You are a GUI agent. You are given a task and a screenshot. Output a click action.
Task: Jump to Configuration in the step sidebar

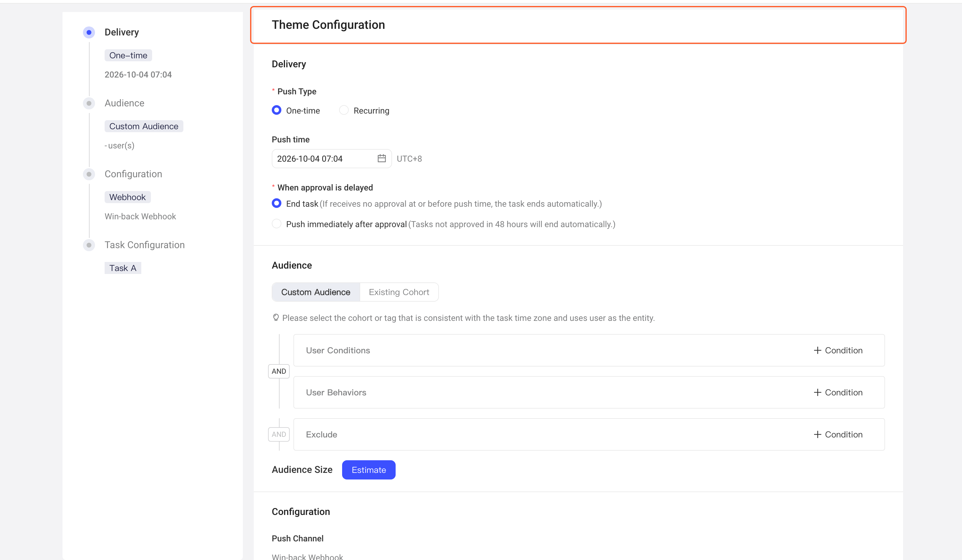tap(133, 174)
